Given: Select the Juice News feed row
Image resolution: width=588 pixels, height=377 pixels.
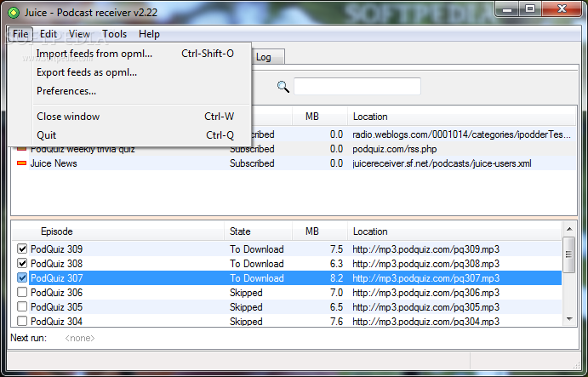Looking at the screenshot, I should click(294, 163).
